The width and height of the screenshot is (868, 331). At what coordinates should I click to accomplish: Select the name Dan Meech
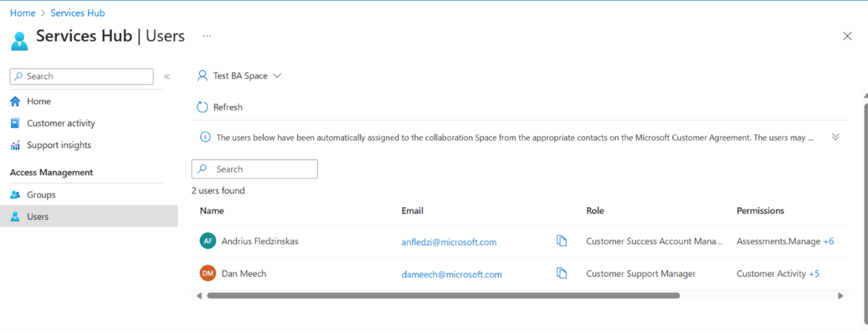(x=244, y=273)
